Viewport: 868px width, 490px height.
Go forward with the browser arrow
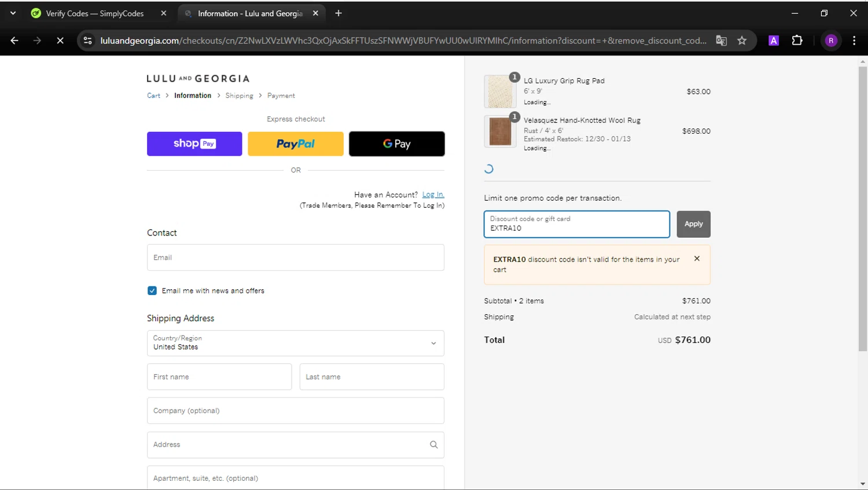(37, 40)
